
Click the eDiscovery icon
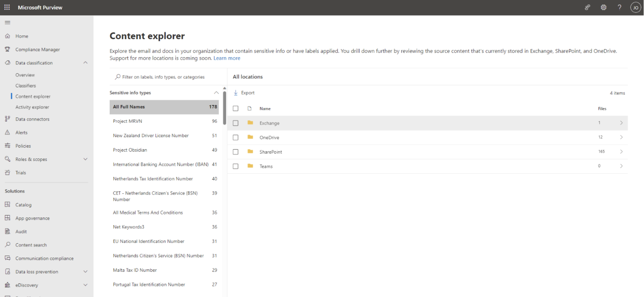point(7,285)
